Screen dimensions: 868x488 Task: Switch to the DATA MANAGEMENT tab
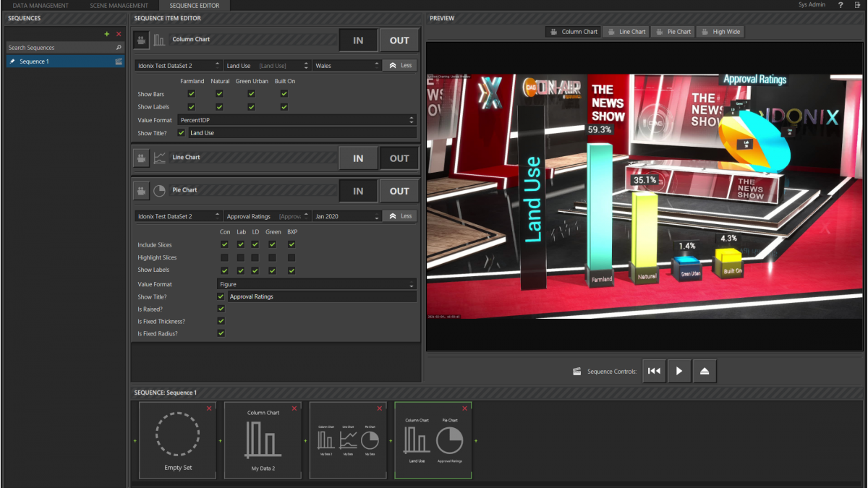click(40, 5)
